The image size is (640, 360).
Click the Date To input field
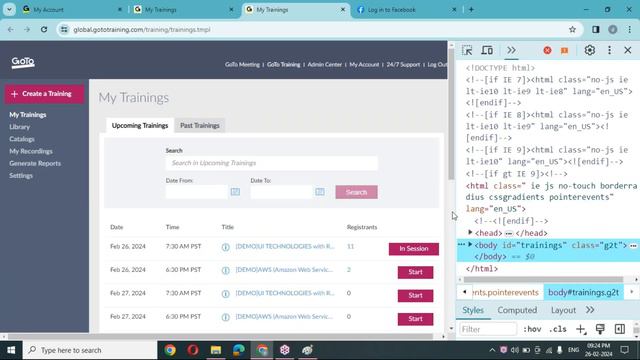(281, 192)
